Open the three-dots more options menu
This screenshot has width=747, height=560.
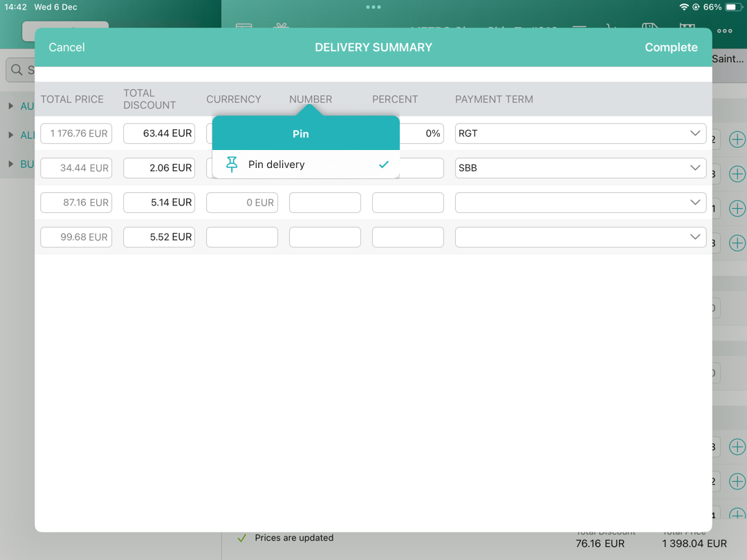point(724,31)
